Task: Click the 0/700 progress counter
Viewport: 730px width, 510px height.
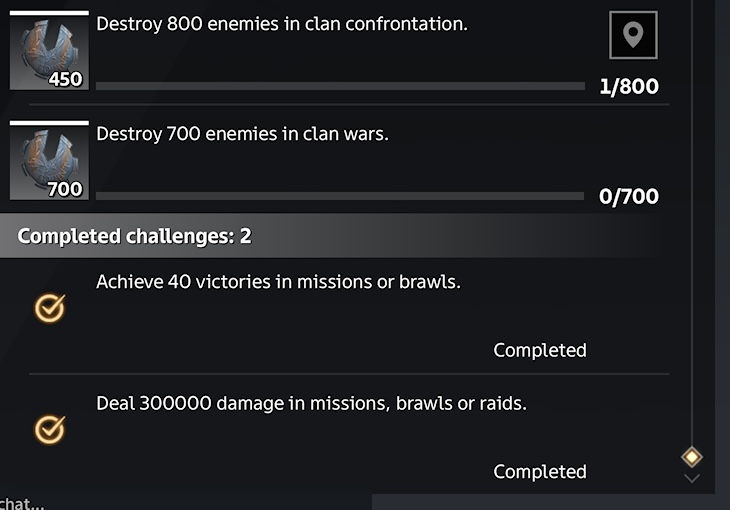Action: point(629,197)
